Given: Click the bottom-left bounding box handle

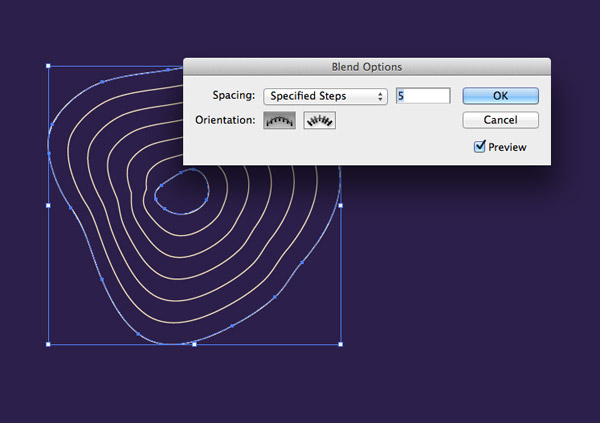Looking at the screenshot, I should pyautogui.click(x=48, y=344).
